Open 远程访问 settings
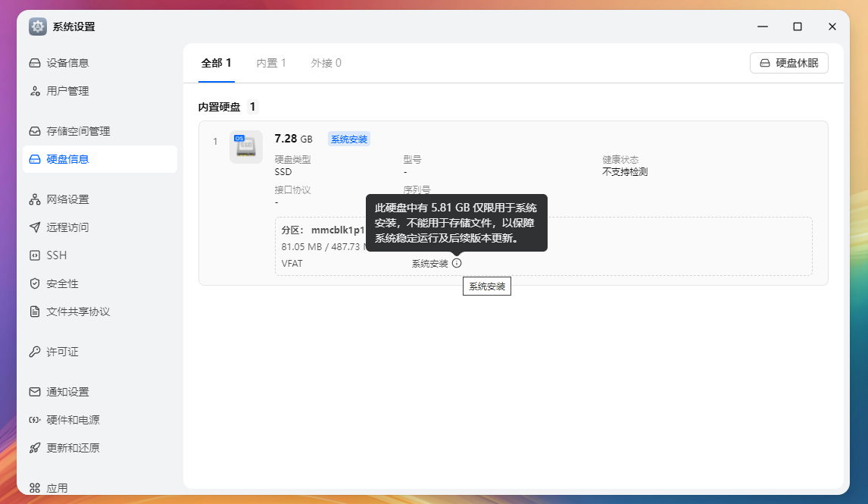Viewport: 868px width, 504px height. pyautogui.click(x=67, y=227)
